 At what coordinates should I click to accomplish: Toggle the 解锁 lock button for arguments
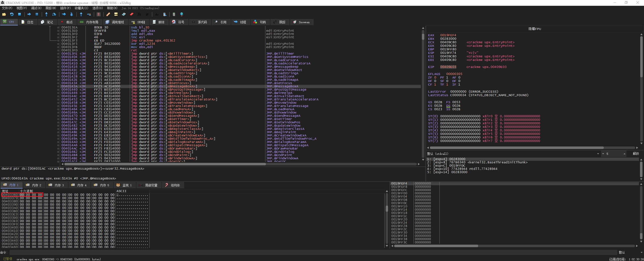point(636,154)
